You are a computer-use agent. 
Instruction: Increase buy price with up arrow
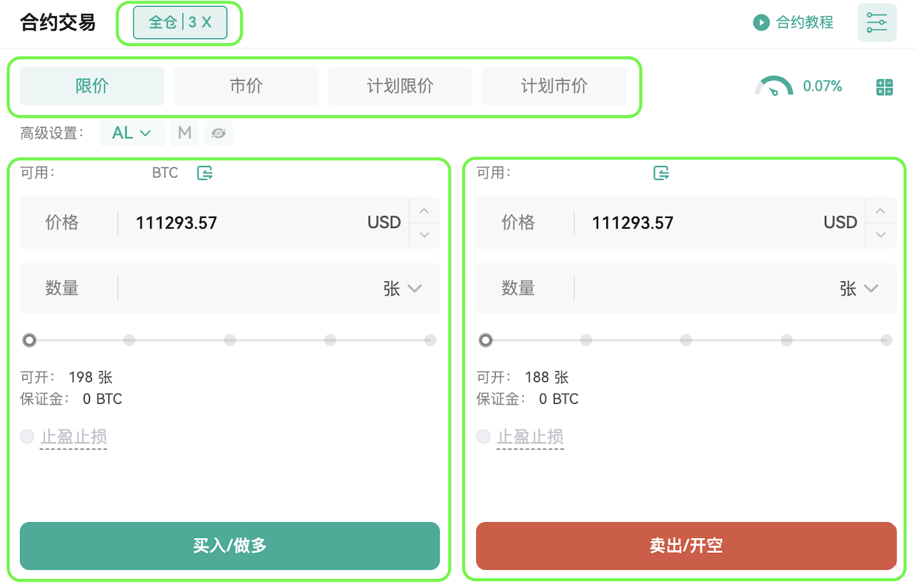pyautogui.click(x=424, y=211)
